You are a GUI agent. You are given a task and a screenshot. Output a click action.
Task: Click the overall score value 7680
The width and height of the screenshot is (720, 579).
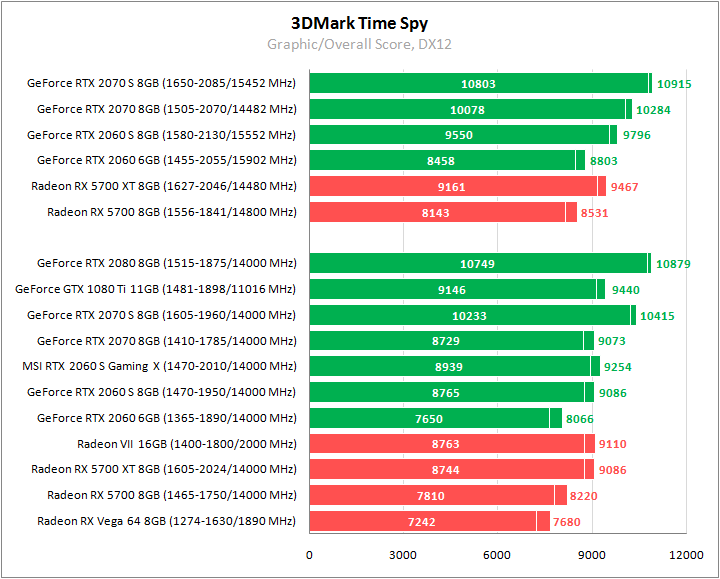[566, 522]
